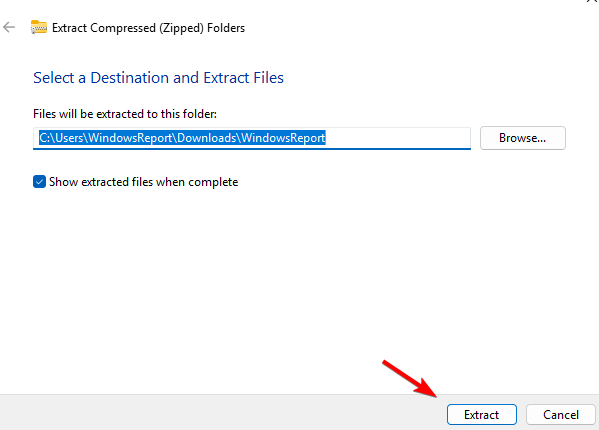Click the 'C:\Users' beginning of the path
Image resolution: width=599 pixels, height=430 pixels.
61,138
